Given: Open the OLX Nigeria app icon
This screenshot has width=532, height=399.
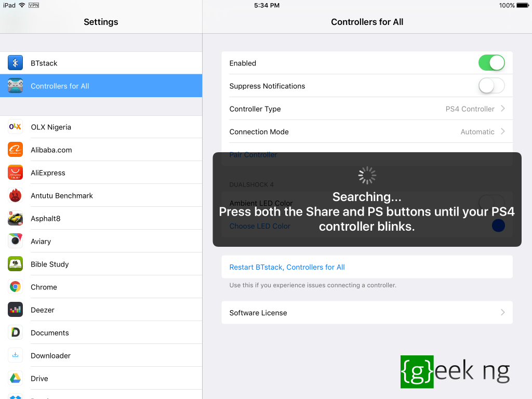Looking at the screenshot, I should coord(15,127).
